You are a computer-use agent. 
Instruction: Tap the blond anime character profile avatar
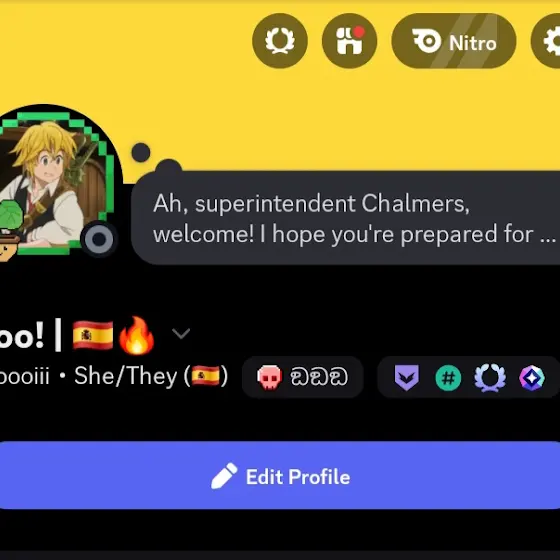[50, 184]
